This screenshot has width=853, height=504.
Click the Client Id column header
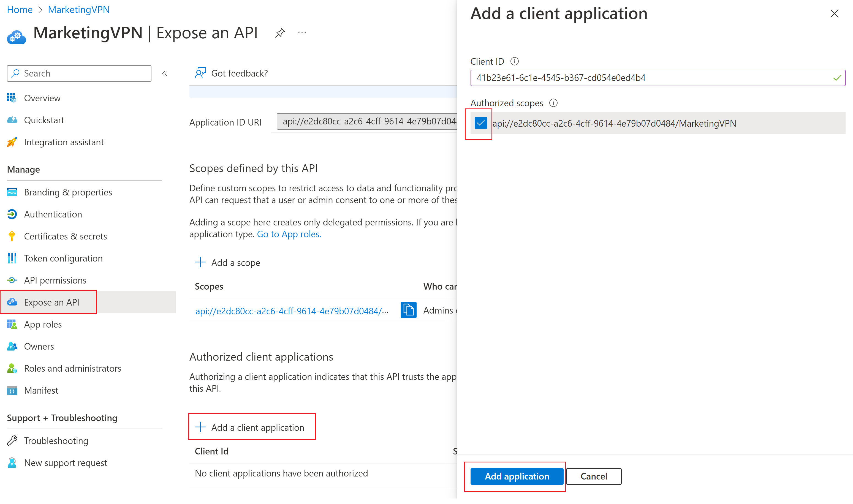coord(211,451)
